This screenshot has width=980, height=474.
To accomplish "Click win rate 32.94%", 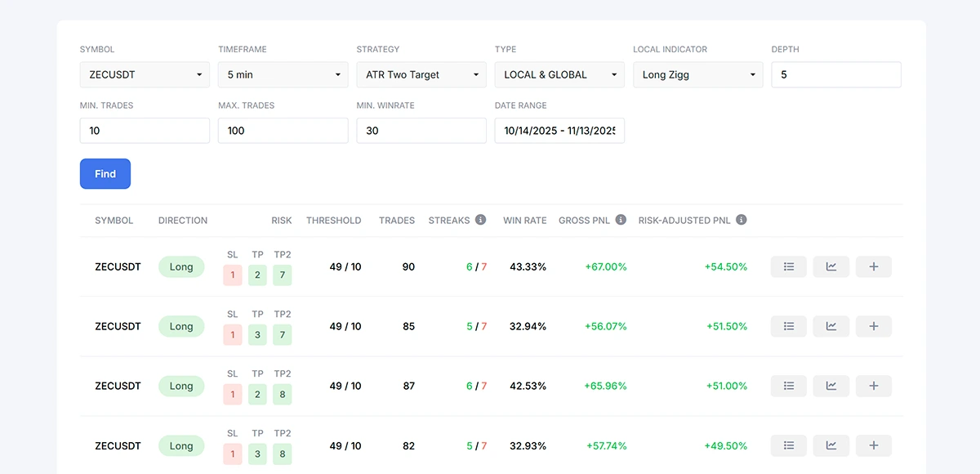I will pos(528,327).
